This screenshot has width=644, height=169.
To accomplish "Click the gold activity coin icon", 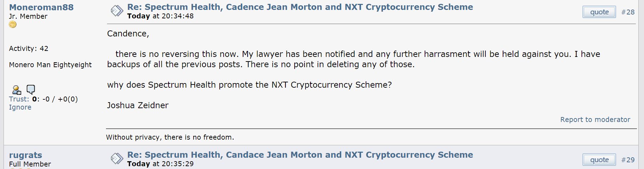I will point(13,24).
